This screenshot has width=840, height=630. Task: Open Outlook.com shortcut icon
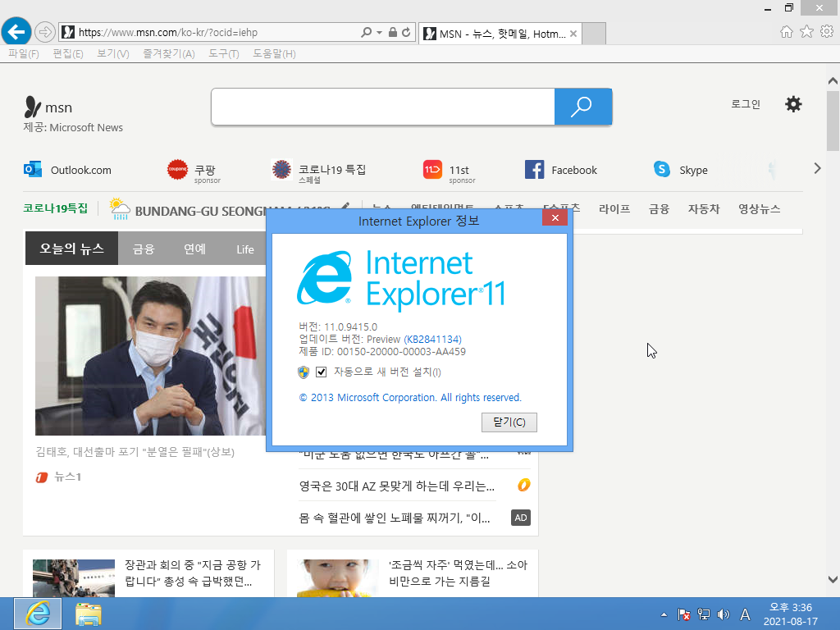[x=33, y=169]
